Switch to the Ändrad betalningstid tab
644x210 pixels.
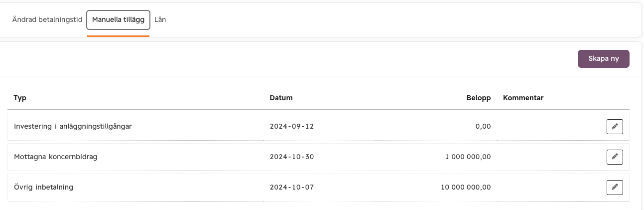[47, 20]
